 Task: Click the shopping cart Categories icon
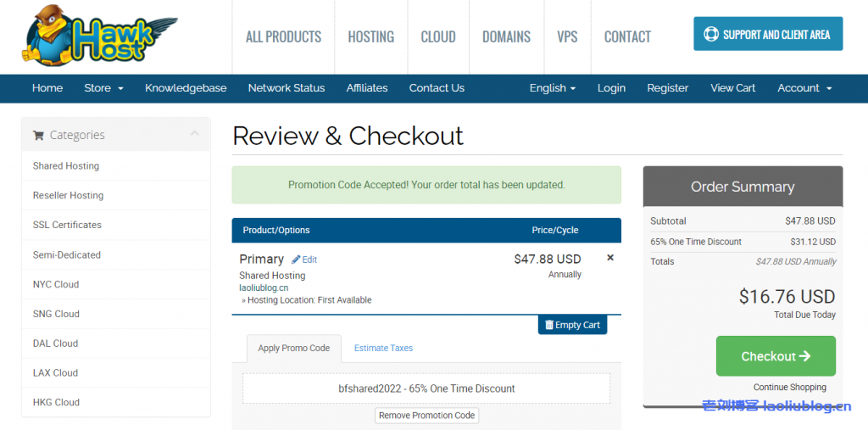[38, 135]
